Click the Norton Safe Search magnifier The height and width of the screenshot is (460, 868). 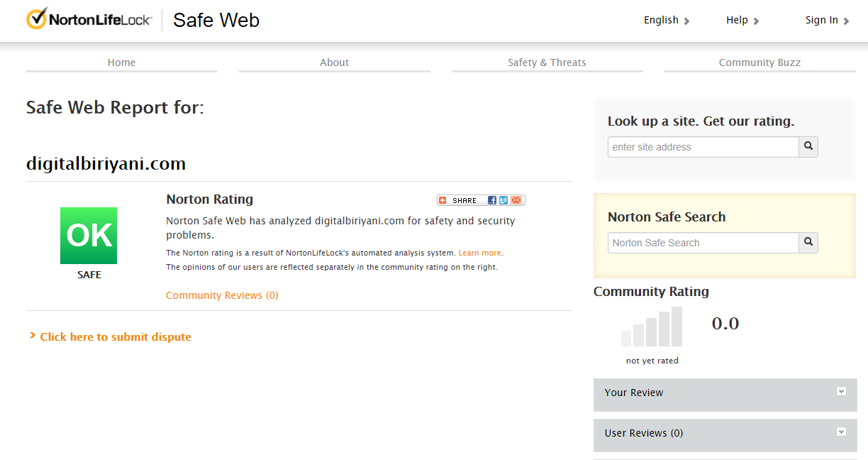[808, 242]
